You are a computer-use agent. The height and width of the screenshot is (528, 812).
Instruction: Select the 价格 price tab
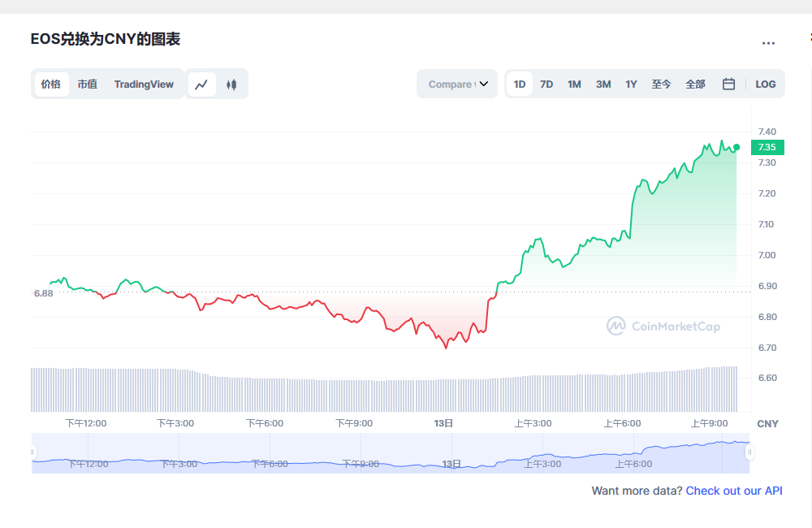pos(51,84)
